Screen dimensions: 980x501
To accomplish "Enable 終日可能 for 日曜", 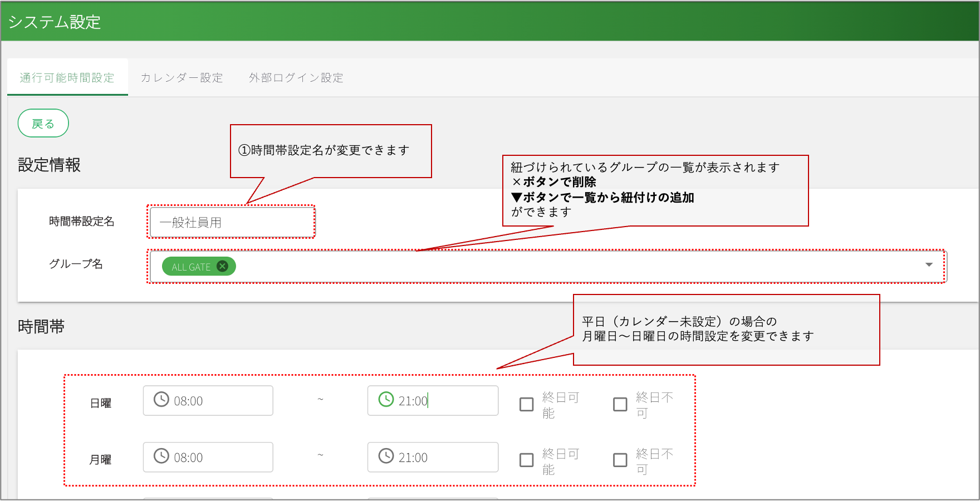I will (526, 404).
